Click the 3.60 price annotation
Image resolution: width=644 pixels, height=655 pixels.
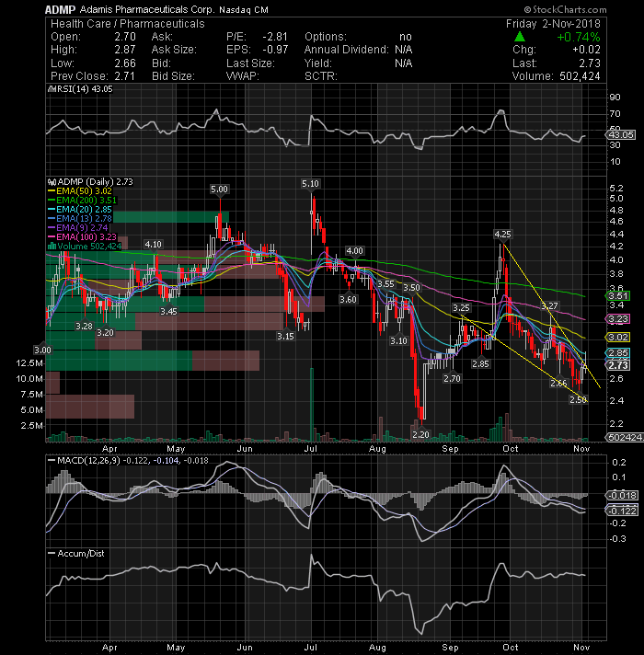tap(348, 300)
